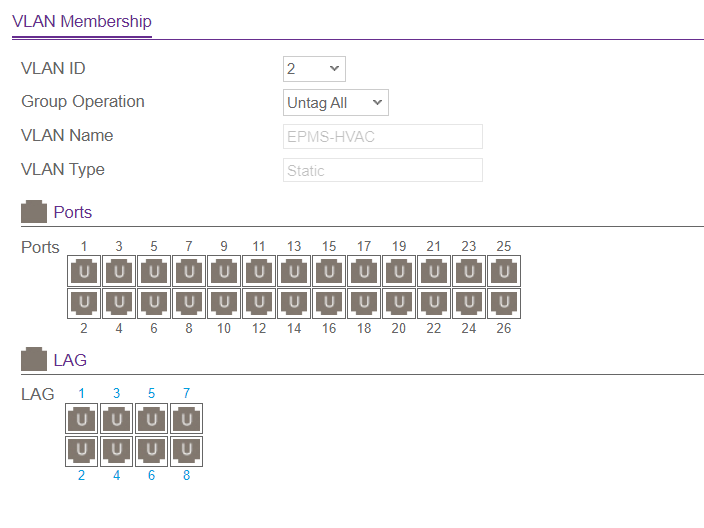Click LAG number 1 link label
The width and height of the screenshot is (704, 528).
click(82, 393)
